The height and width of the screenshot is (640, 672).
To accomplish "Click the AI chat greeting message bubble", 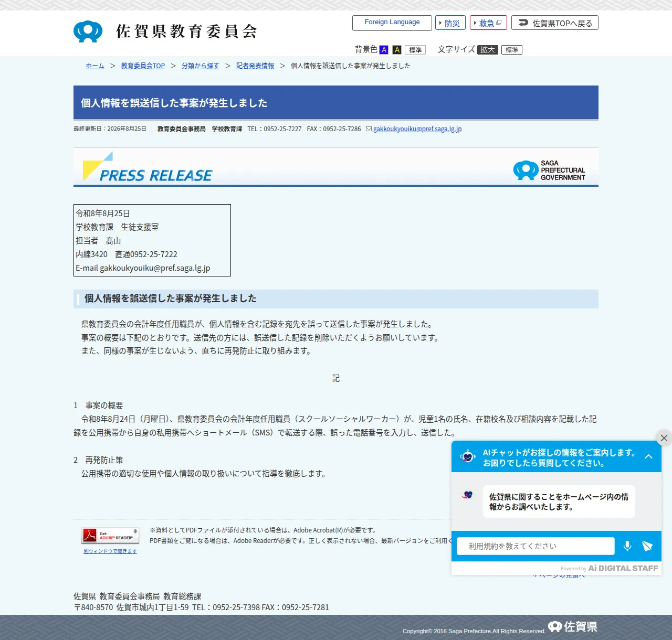I will pyautogui.click(x=559, y=502).
